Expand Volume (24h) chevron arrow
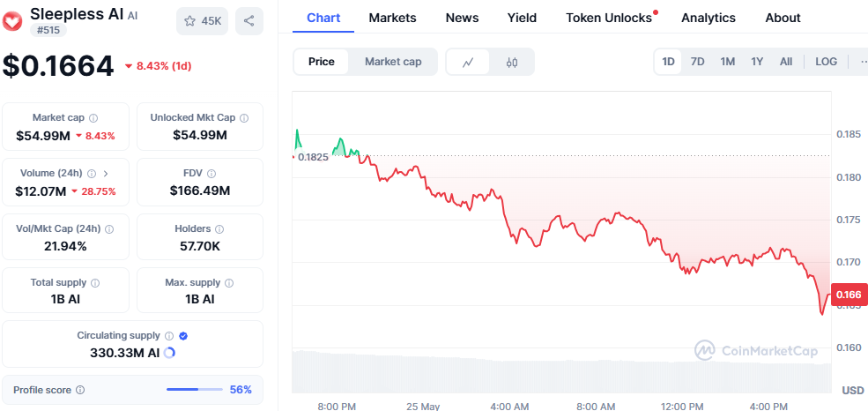 coord(107,174)
